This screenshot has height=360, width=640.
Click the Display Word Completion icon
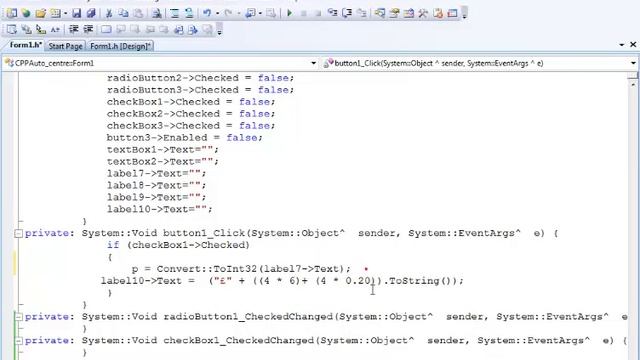(x=55, y=29)
